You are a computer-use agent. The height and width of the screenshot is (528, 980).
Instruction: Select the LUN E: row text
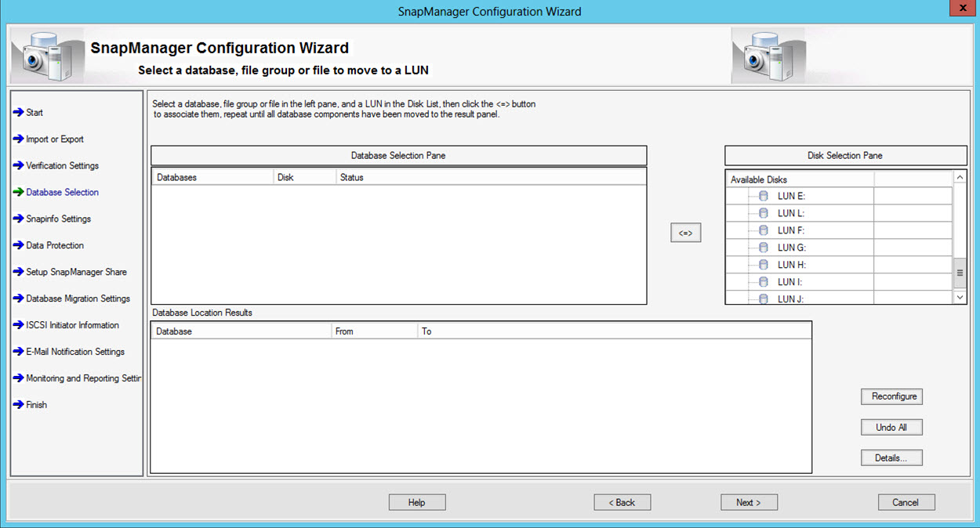coord(791,196)
